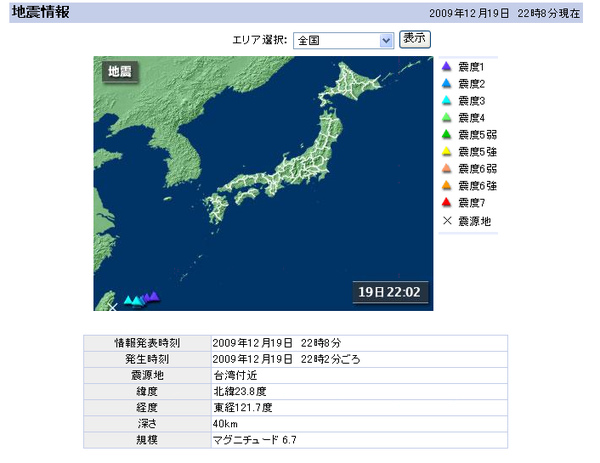Click the purple 震度1 triangle in legend
Screen dimensions: 600x463
click(x=446, y=67)
